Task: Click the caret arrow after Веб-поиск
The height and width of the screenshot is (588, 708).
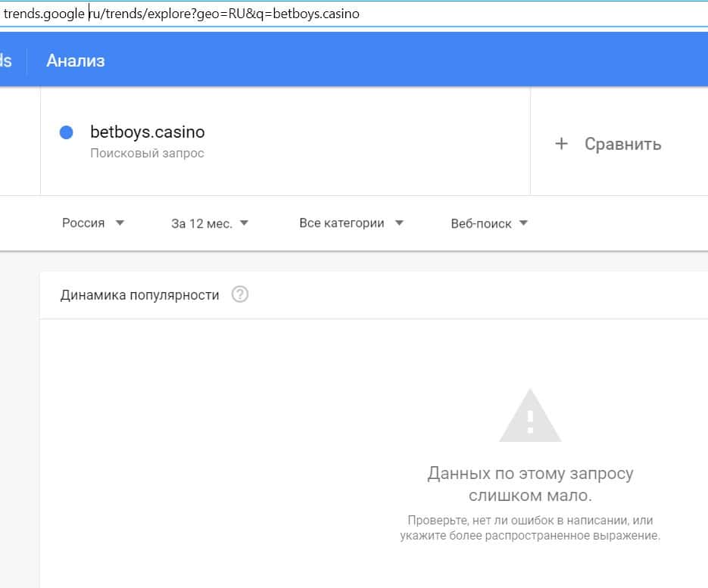Action: 523,224
